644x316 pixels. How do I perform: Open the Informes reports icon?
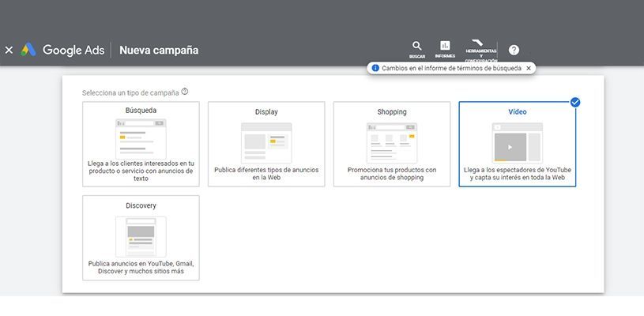[x=445, y=50]
